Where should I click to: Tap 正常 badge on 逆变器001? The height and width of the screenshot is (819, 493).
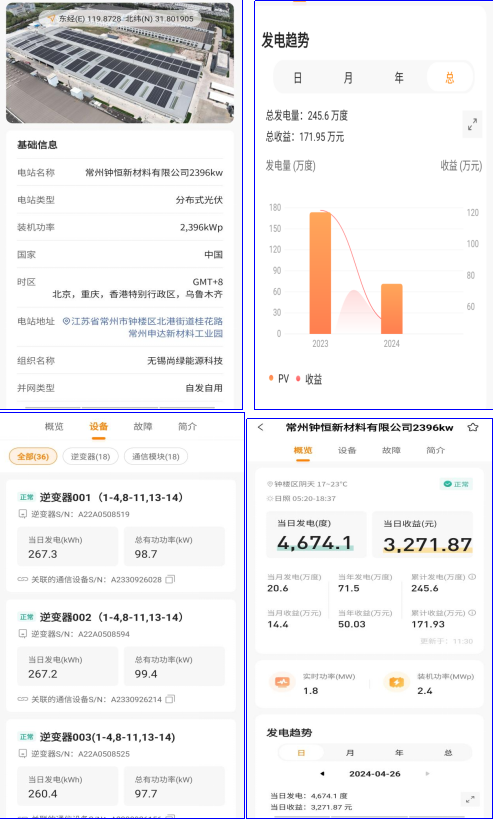[x=27, y=497]
